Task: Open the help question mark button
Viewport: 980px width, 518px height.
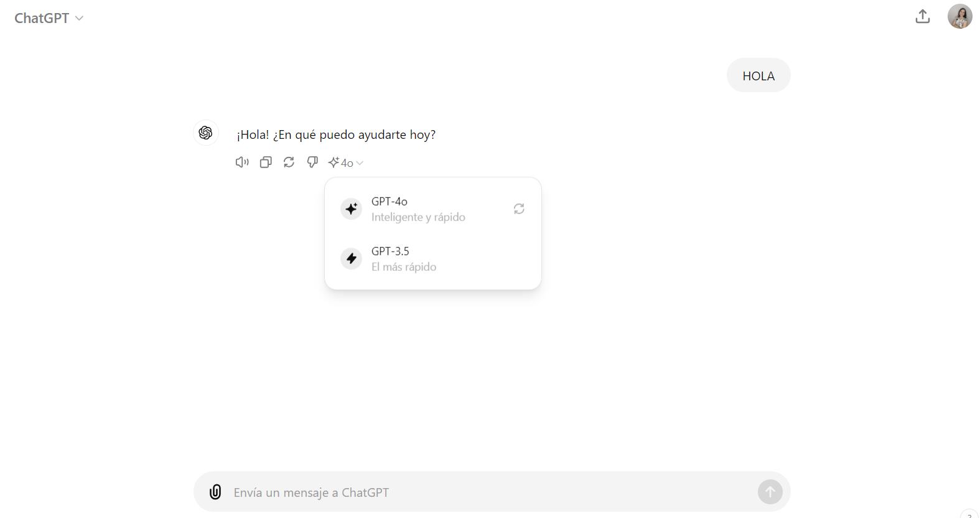Action: (969, 514)
